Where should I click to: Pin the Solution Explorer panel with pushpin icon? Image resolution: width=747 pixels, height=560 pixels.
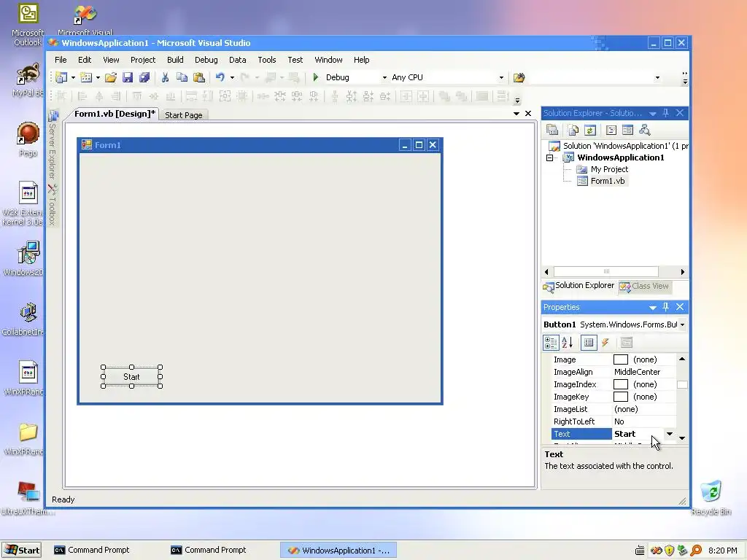tap(666, 113)
